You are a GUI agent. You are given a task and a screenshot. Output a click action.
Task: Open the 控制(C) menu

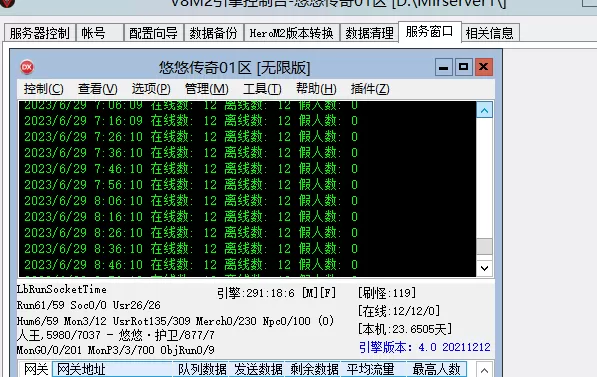click(x=43, y=89)
